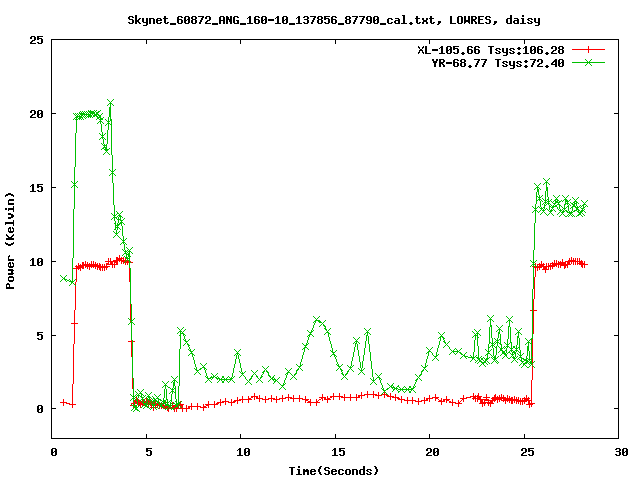Click the Time(Seconds) x-axis label
The image size is (640, 480).
coord(333,471)
